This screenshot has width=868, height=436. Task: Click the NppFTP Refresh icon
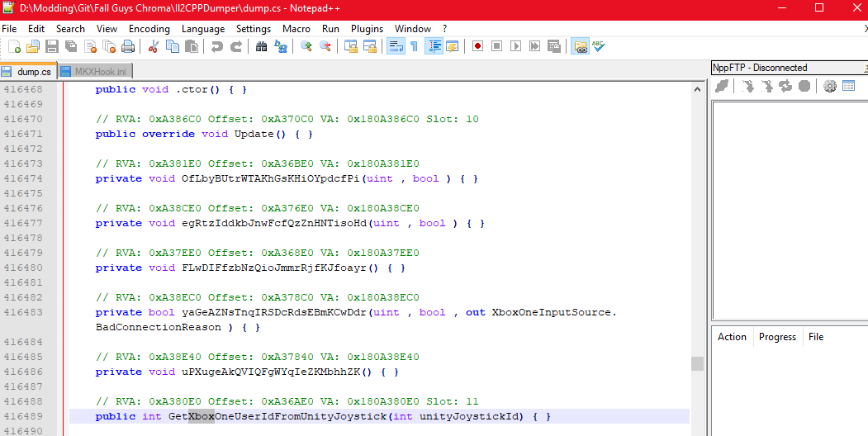(x=785, y=87)
